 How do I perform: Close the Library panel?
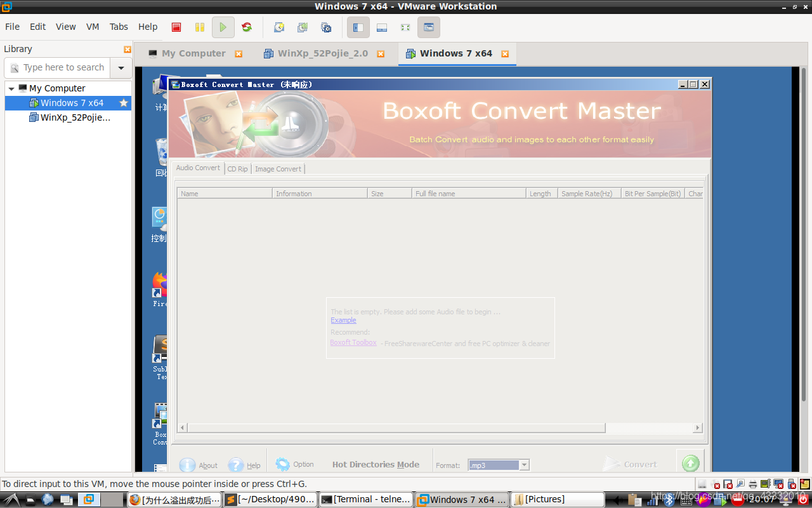click(128, 49)
